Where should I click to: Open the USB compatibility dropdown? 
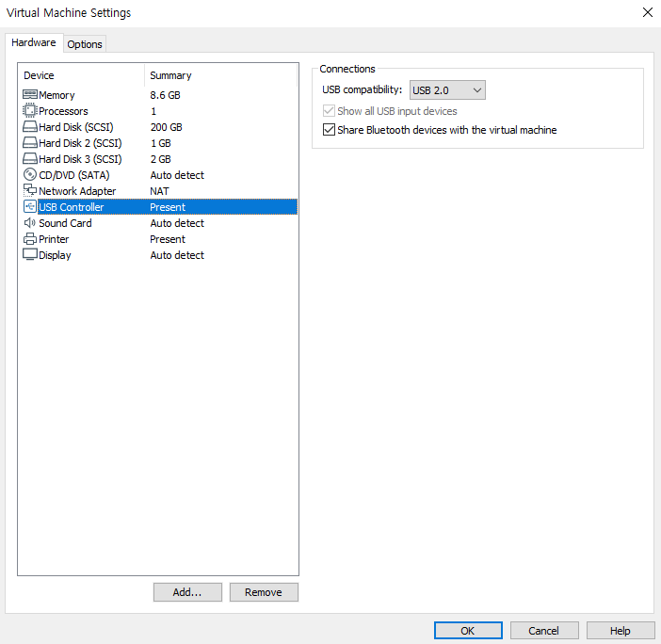(x=447, y=90)
